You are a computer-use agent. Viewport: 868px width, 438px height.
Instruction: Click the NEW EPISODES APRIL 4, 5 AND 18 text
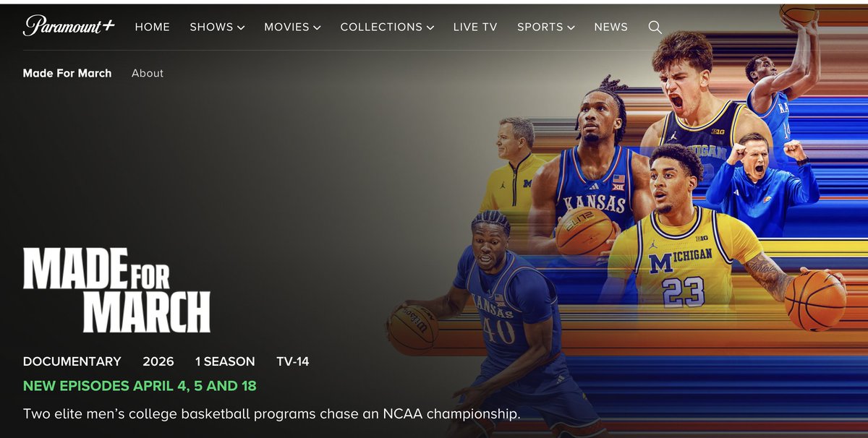(x=140, y=386)
